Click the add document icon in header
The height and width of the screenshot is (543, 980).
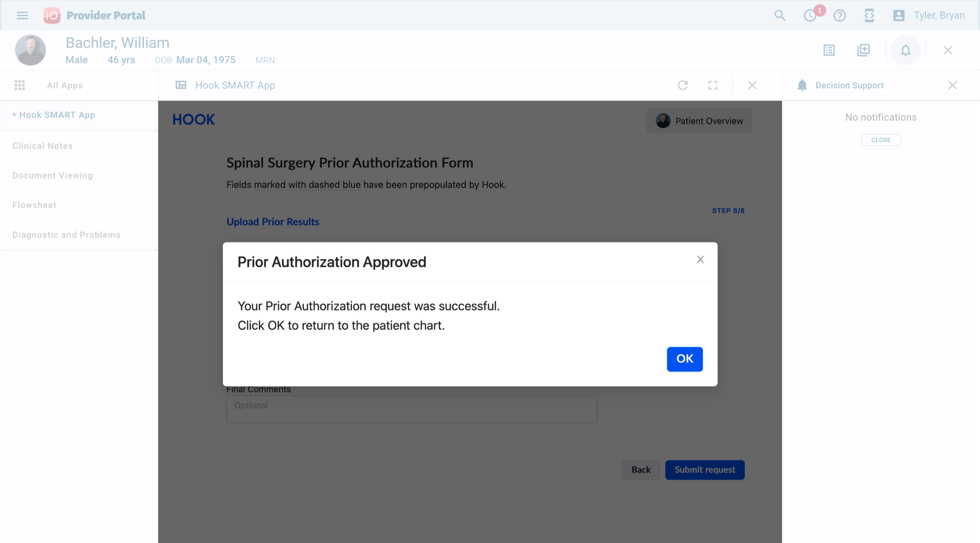point(863,50)
